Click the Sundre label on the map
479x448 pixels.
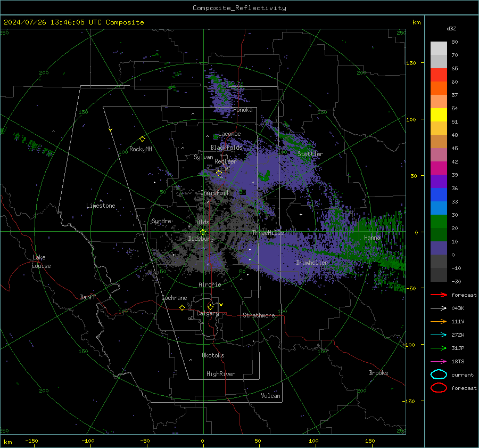(x=161, y=221)
